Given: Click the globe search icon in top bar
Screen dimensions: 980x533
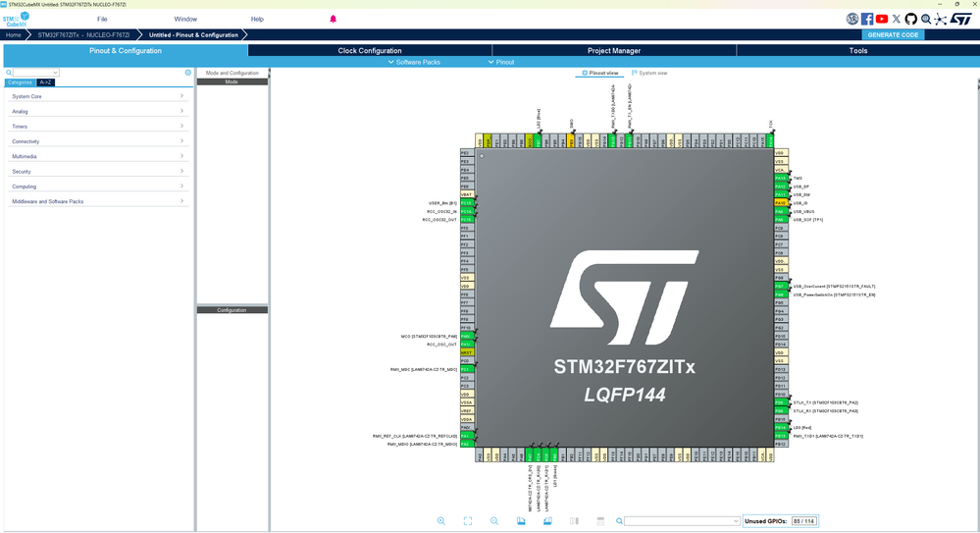Looking at the screenshot, I should 926,20.
